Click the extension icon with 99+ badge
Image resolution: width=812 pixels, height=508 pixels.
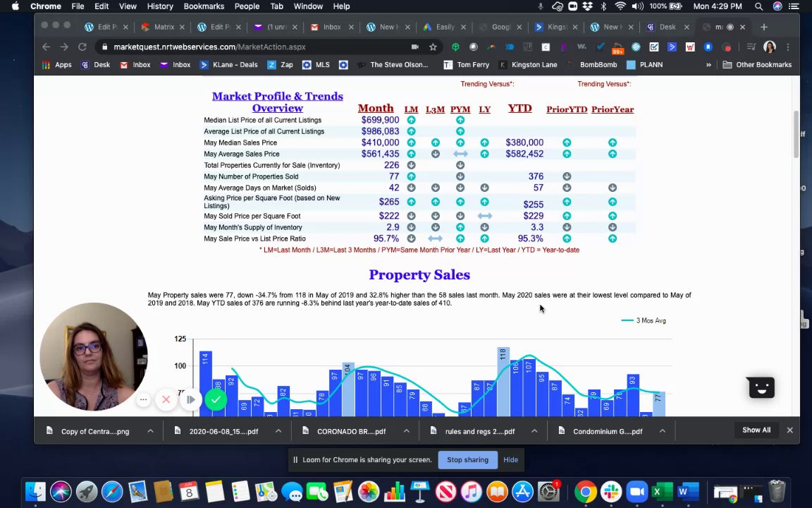[617, 47]
